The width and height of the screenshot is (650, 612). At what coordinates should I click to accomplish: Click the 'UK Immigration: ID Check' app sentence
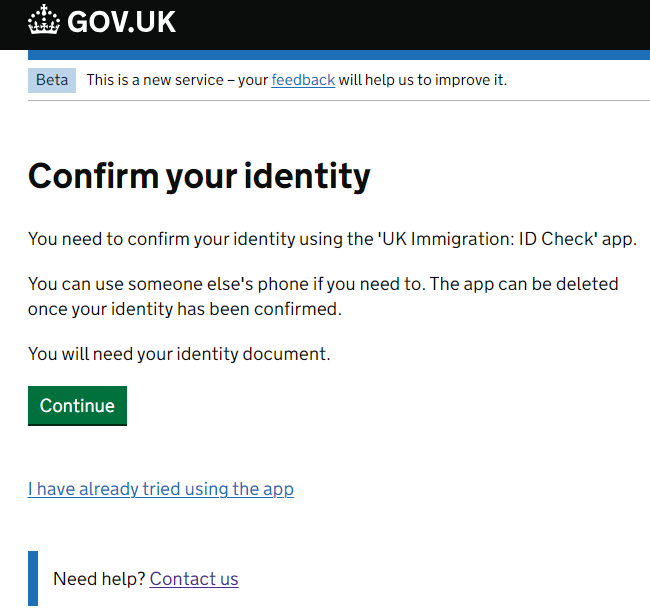click(x=332, y=239)
